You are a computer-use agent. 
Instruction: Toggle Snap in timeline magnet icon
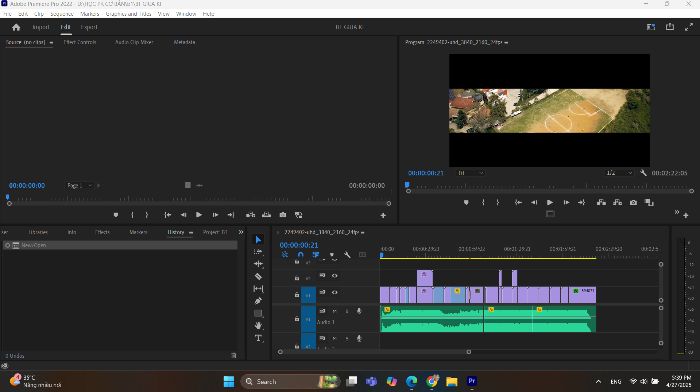[x=300, y=255]
